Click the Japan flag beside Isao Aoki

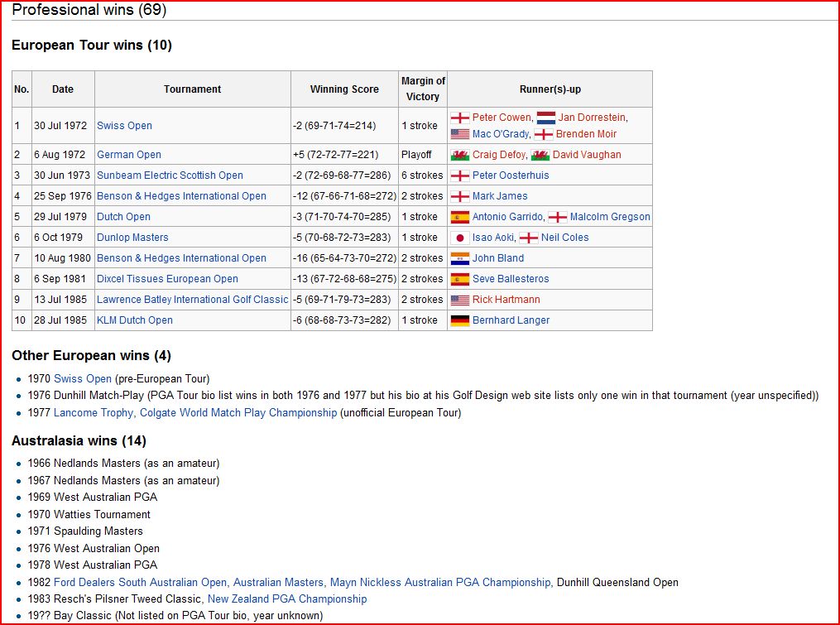click(459, 238)
